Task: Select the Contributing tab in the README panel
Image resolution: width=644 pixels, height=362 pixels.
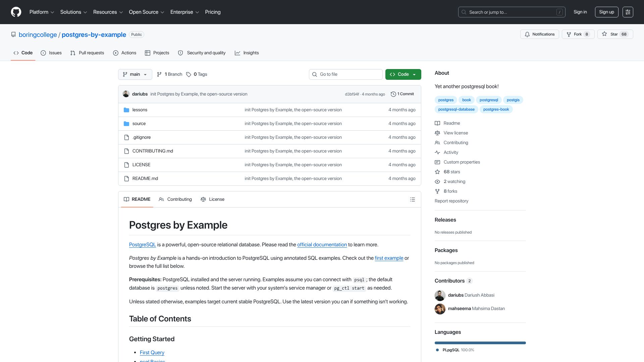Action: (x=175, y=199)
